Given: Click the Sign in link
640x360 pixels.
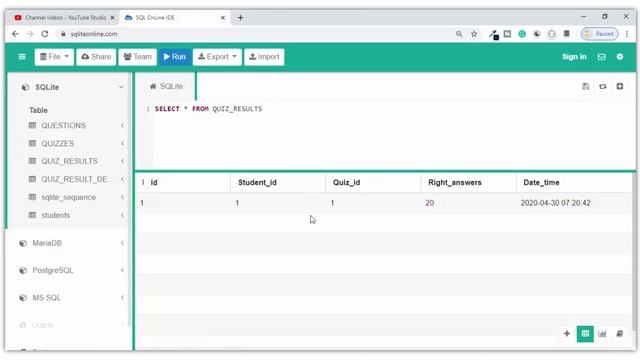Looking at the screenshot, I should click(x=574, y=57).
